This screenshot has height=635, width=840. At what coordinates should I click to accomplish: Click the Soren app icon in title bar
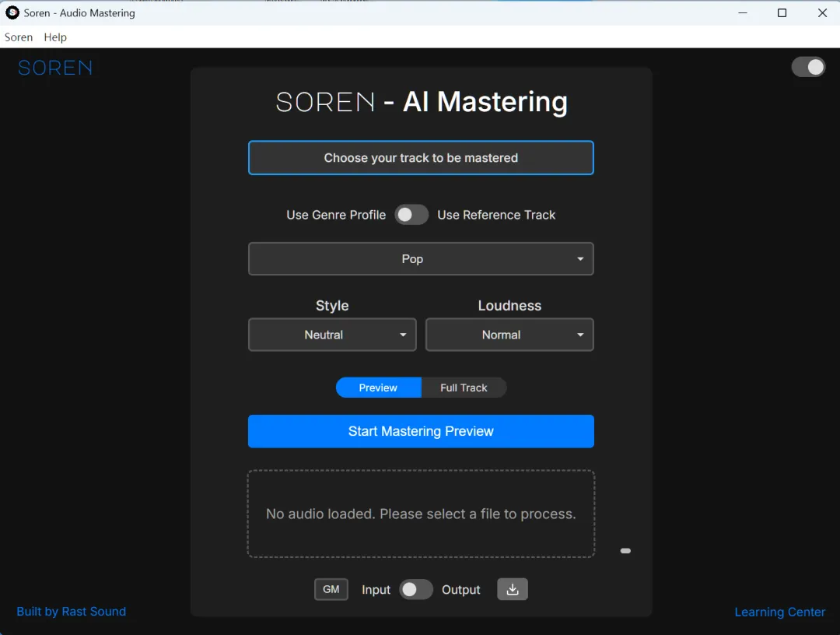coord(12,12)
